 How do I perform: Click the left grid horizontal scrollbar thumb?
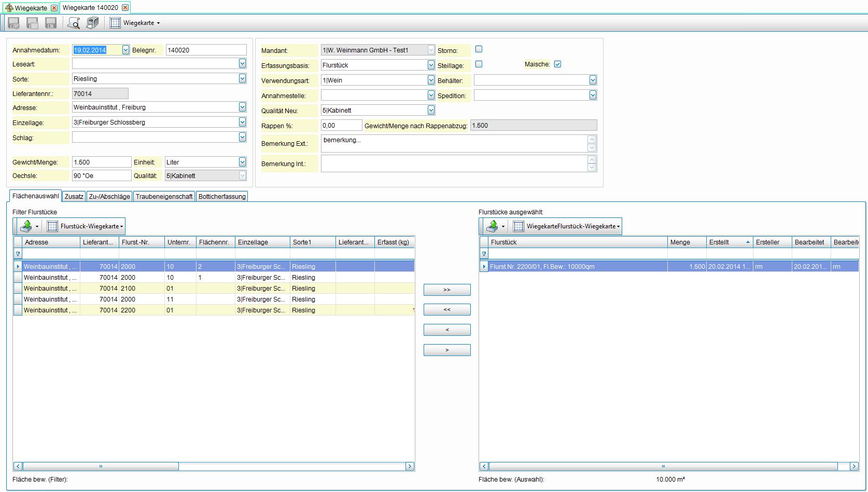coord(101,466)
